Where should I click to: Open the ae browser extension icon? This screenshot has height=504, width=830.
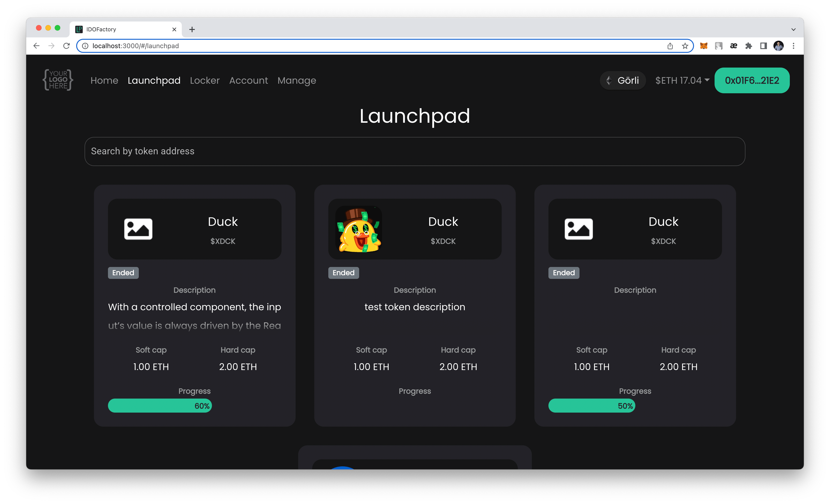(x=734, y=46)
